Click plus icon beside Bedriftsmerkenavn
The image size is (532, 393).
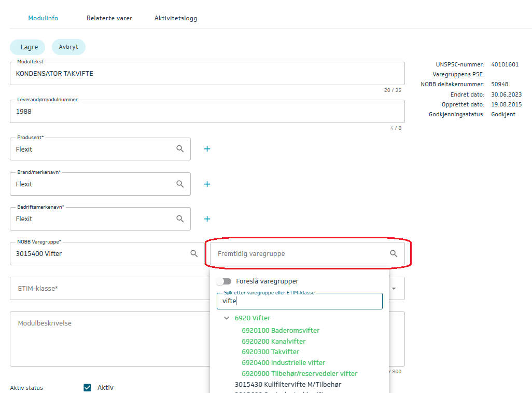207,219
